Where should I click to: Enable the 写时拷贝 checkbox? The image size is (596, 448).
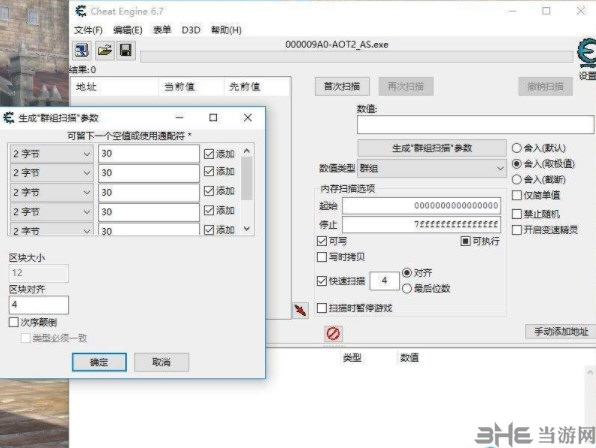tap(322, 257)
